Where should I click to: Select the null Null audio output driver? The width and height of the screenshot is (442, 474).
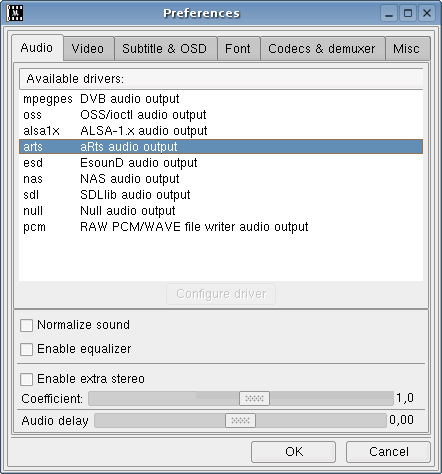click(221, 211)
